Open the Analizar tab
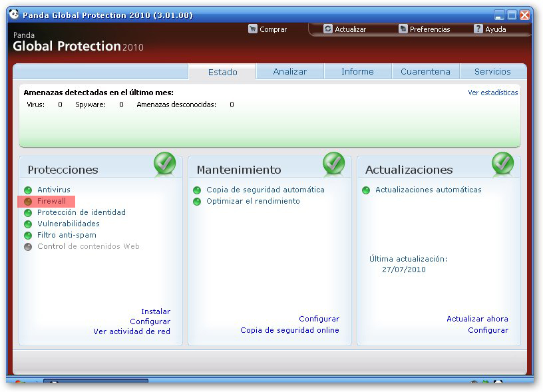 click(290, 71)
